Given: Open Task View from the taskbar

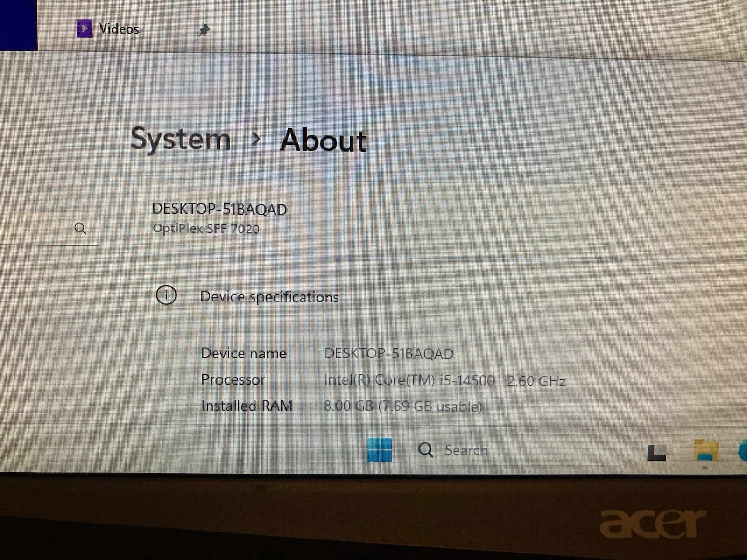Looking at the screenshot, I should [656, 452].
